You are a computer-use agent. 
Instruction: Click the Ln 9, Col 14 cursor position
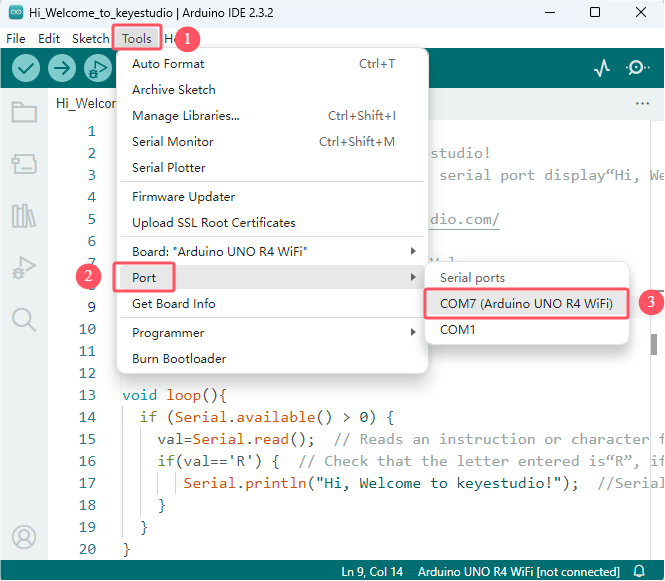[372, 571]
